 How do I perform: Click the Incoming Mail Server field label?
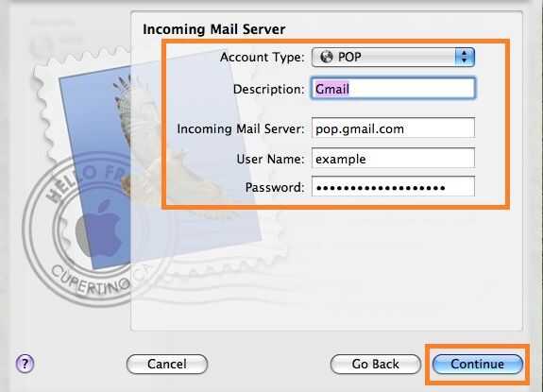[x=241, y=128]
